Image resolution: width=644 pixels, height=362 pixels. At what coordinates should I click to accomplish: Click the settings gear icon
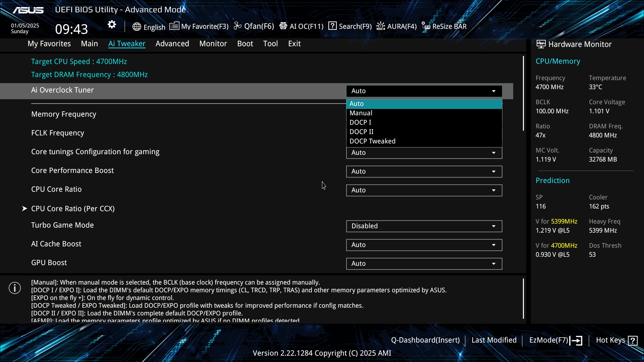[112, 25]
